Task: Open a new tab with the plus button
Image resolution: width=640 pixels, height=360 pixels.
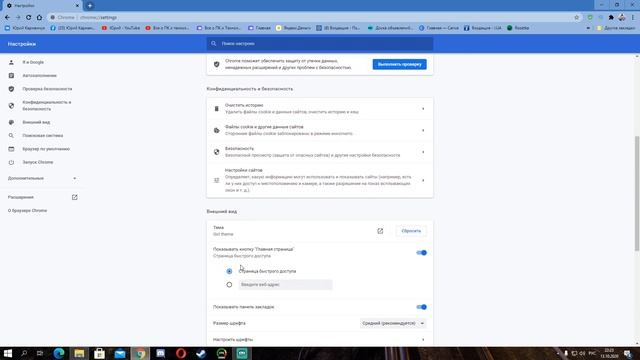Action: (90, 6)
